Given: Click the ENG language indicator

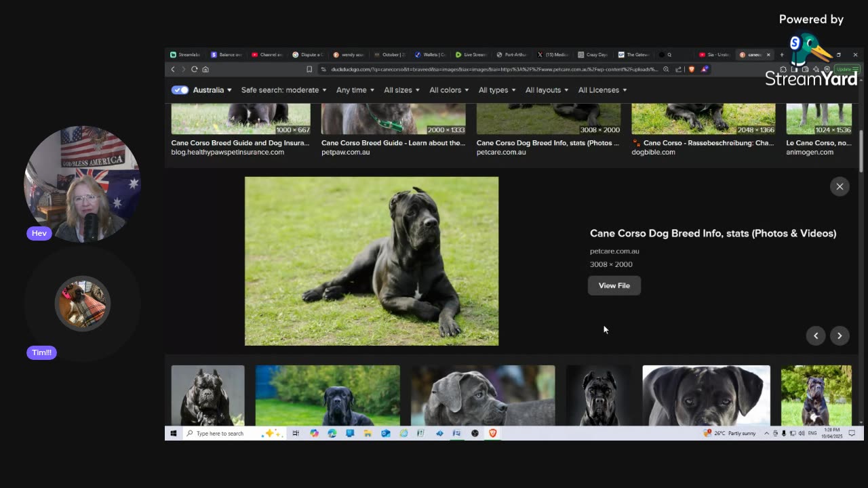Looking at the screenshot, I should pos(812,433).
